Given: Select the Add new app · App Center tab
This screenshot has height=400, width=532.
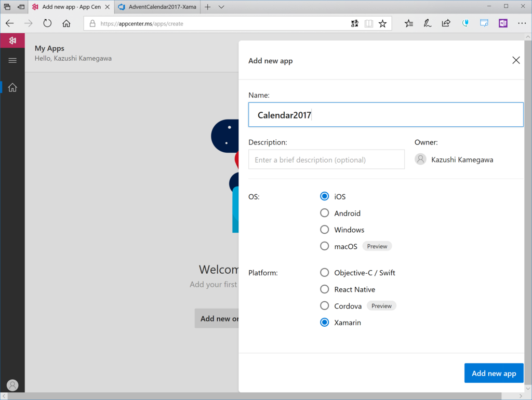Looking at the screenshot, I should 71,7.
